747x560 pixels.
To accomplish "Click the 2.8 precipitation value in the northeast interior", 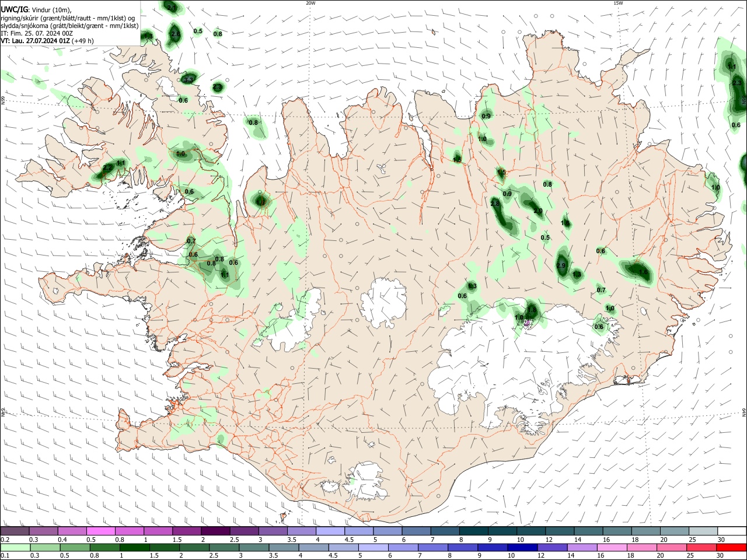I will pos(495,204).
